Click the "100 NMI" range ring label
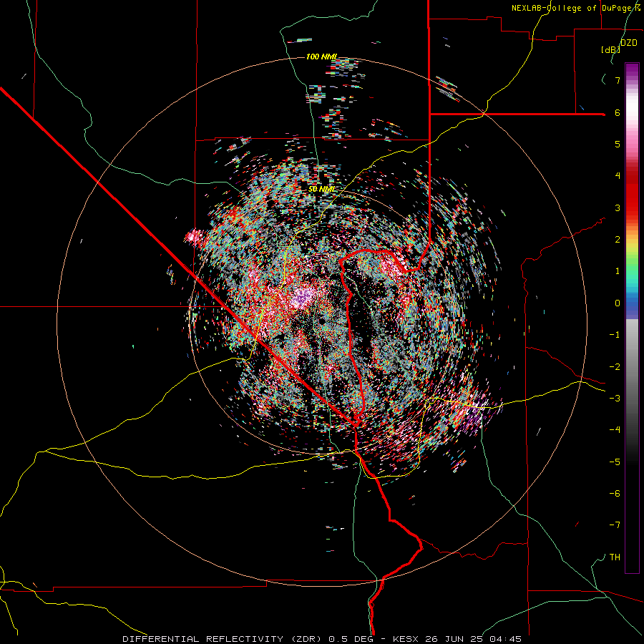The width and height of the screenshot is (644, 644). coord(321,57)
